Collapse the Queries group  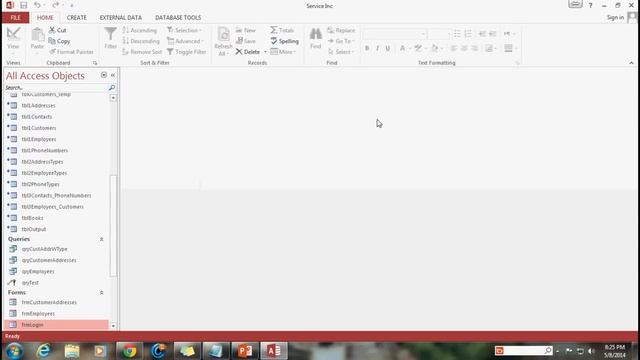click(102, 239)
